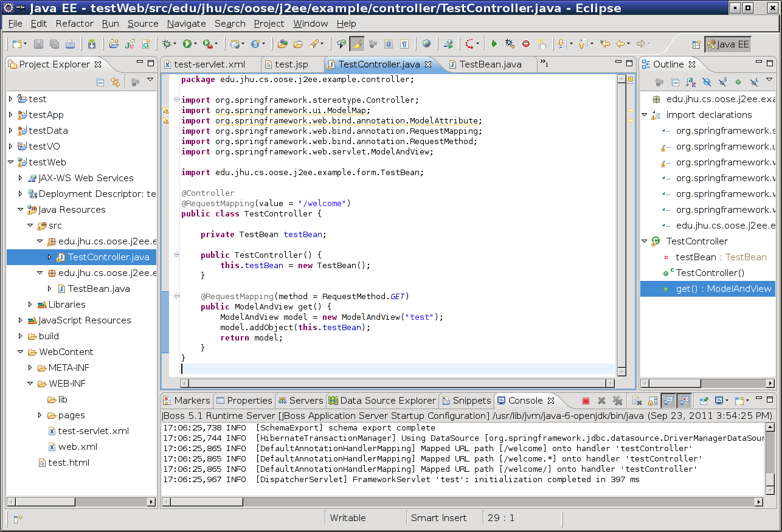Click the Open Perspective icon
Viewport: 782px width, 532px height.
696,44
